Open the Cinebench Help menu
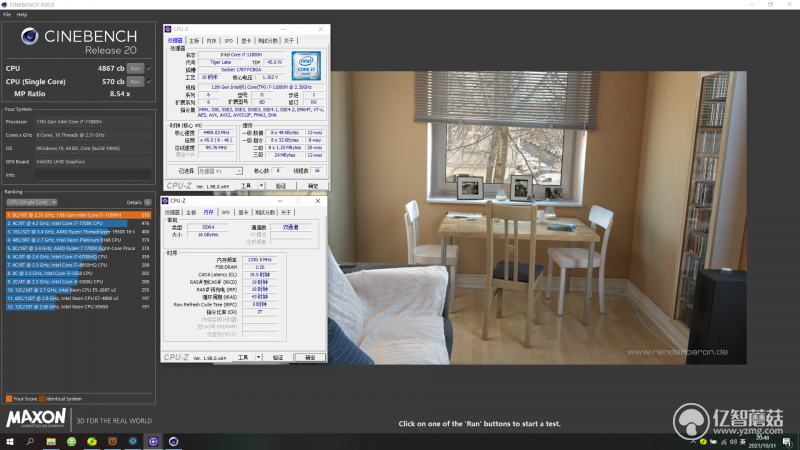 pos(21,15)
